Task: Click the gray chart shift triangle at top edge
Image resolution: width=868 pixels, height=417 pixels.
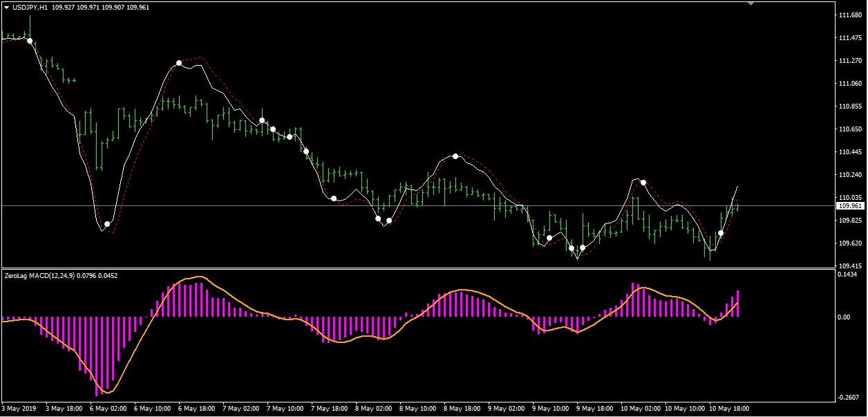Action: [752, 3]
